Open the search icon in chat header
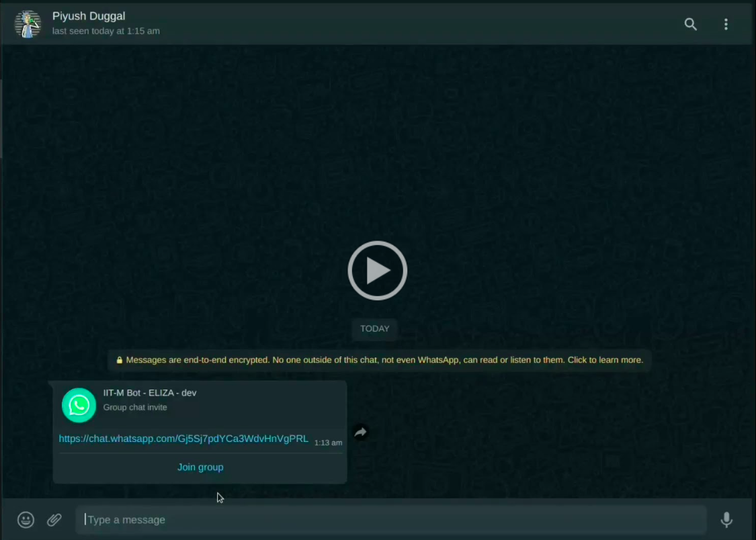The image size is (756, 540). [x=691, y=24]
